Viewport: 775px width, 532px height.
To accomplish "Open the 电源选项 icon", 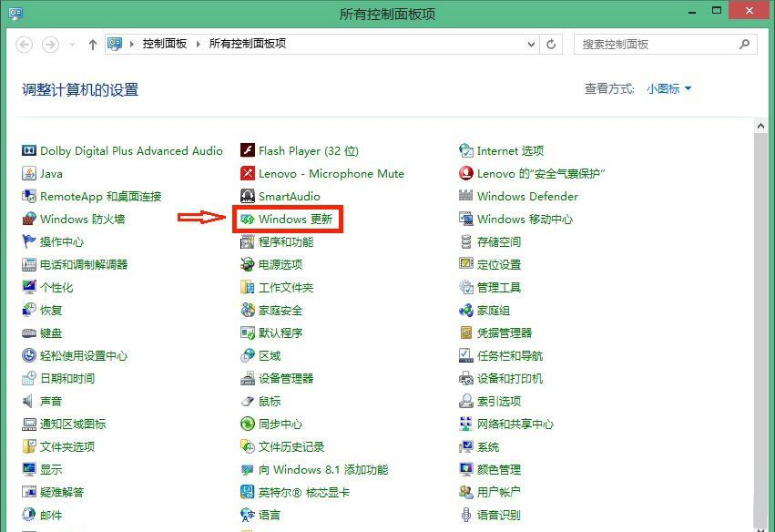I will [248, 264].
